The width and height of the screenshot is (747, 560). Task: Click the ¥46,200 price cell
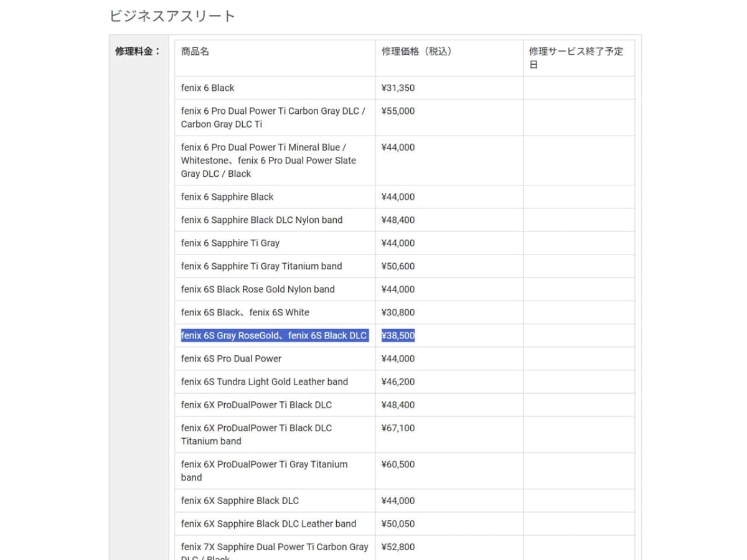pyautogui.click(x=398, y=381)
